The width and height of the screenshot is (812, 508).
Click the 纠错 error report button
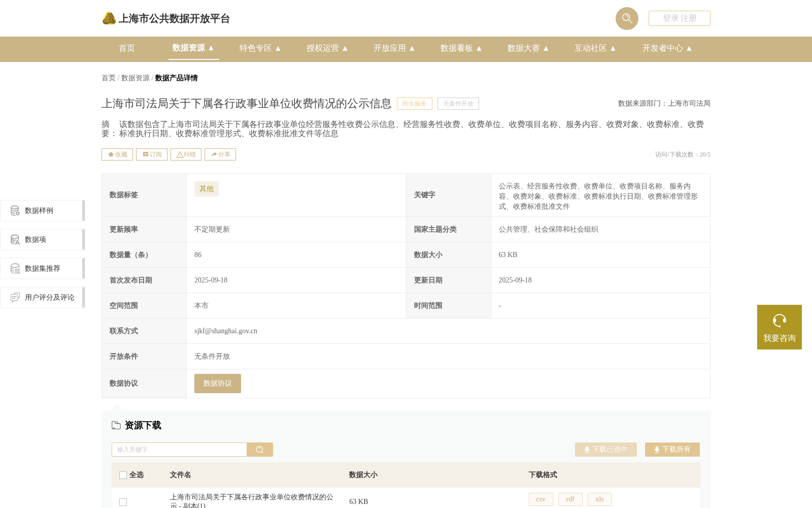point(186,154)
